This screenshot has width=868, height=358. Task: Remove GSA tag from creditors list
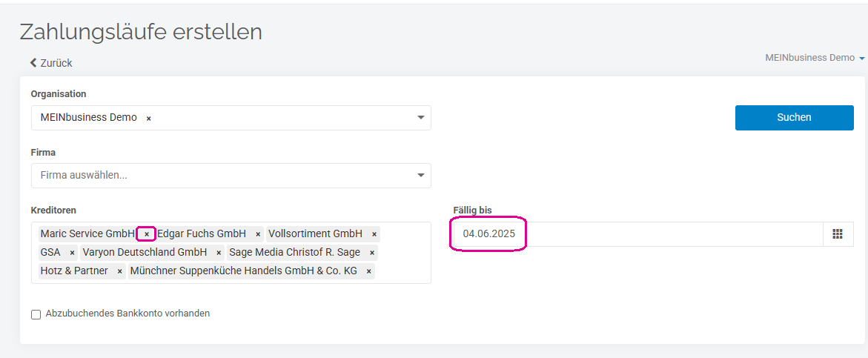pos(72,253)
